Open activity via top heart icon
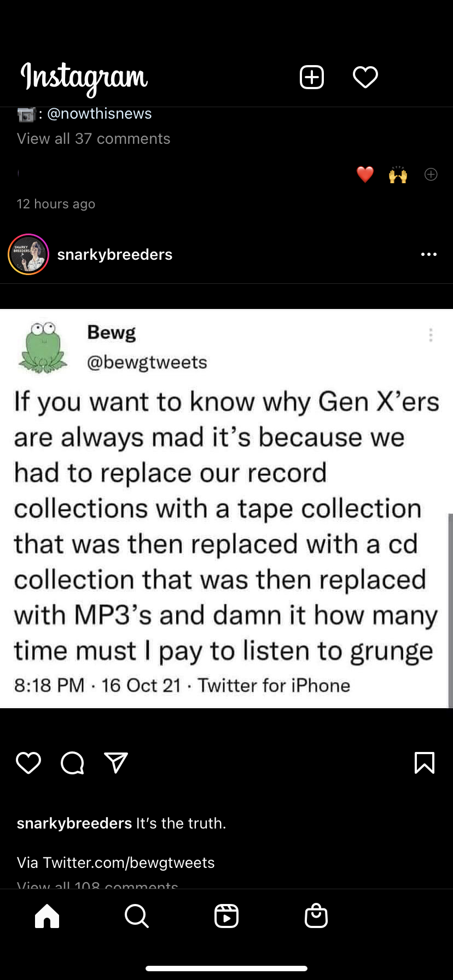Screen dimensions: 453x980 [365, 77]
